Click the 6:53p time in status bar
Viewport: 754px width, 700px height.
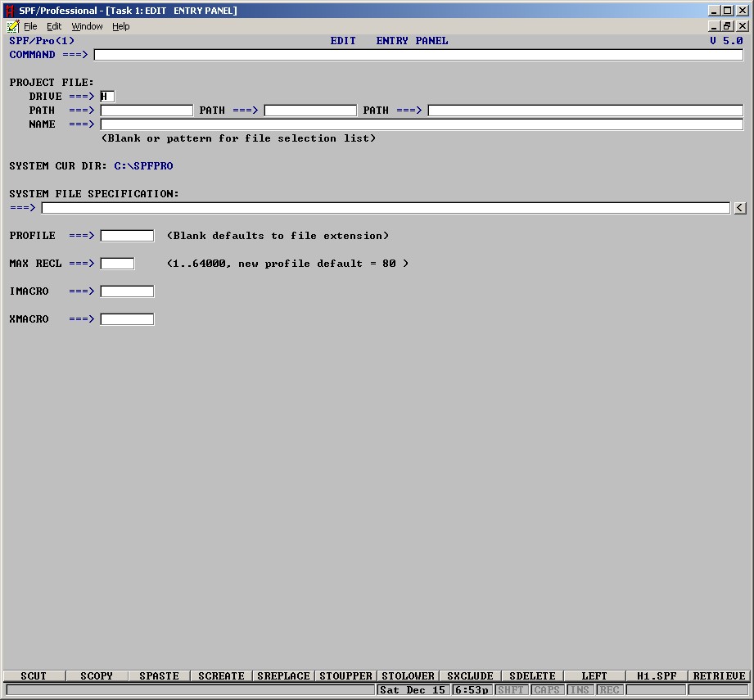coord(472,690)
